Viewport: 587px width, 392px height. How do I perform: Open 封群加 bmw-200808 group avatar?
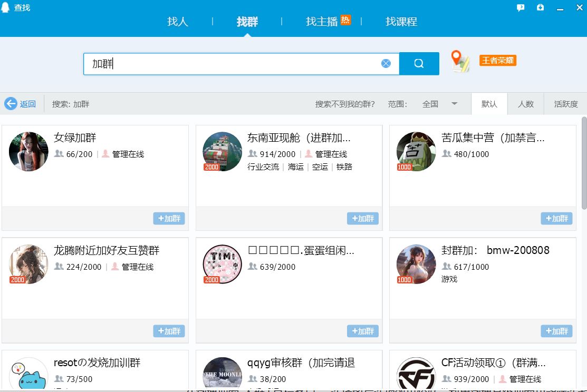(x=416, y=264)
